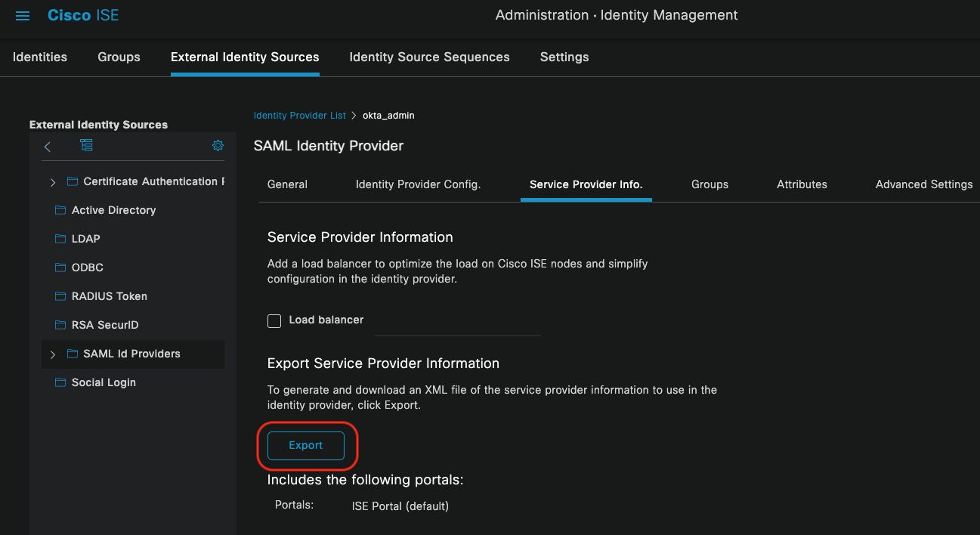Click the RSA SecurID folder icon
The width and height of the screenshot is (980, 535).
coord(60,325)
